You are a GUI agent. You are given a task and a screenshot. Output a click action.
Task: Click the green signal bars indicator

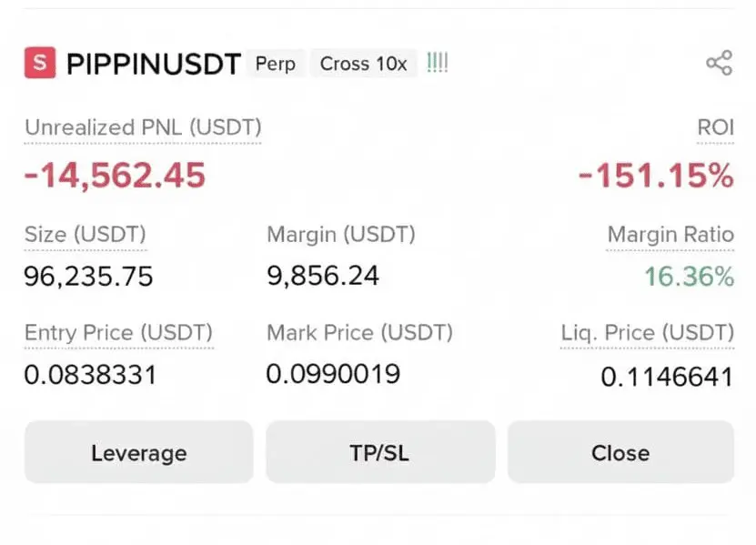(x=438, y=64)
